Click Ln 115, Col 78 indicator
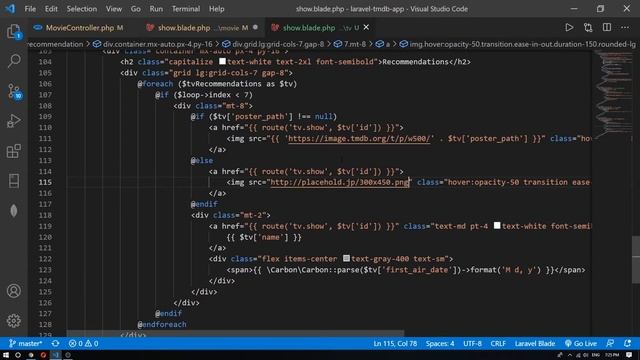Viewport: 640px width, 360px height. (395, 343)
